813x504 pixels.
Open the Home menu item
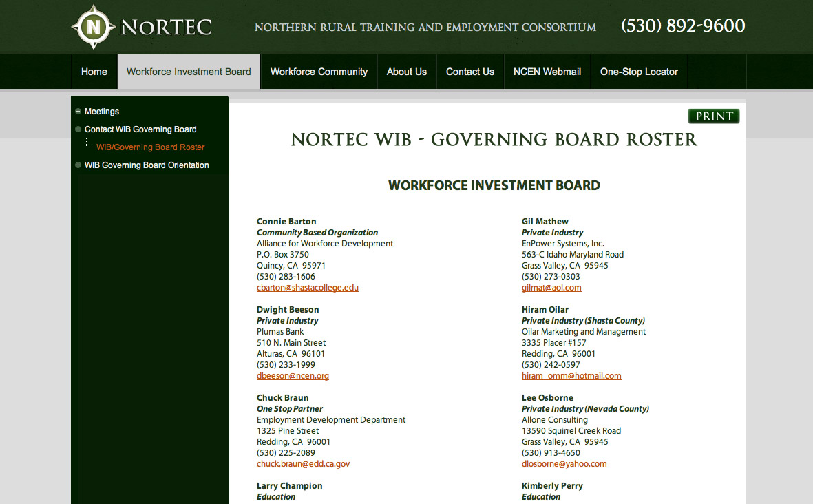coord(94,72)
